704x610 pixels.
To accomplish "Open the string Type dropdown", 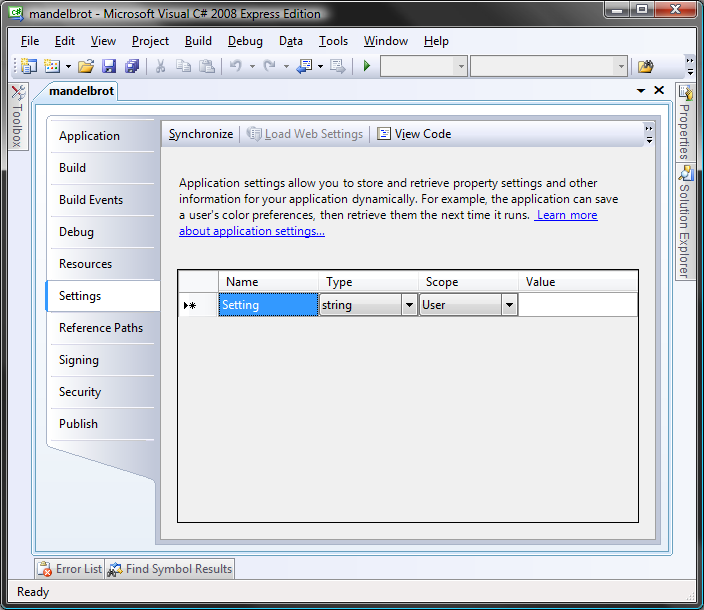I will (x=409, y=305).
